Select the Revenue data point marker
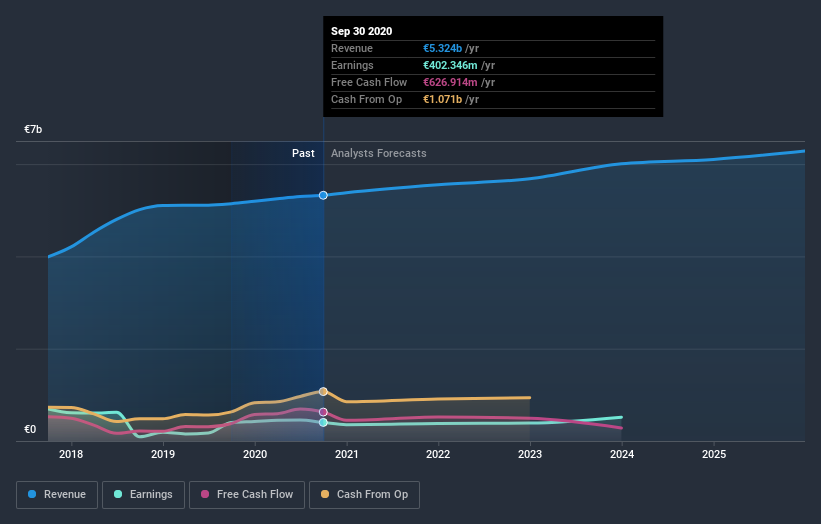The width and height of the screenshot is (821, 524). 323,195
